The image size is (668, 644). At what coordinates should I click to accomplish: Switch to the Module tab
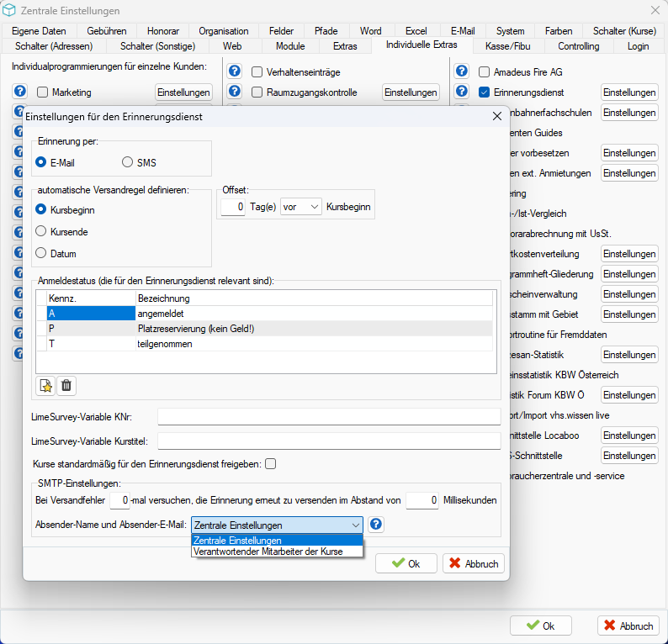290,46
